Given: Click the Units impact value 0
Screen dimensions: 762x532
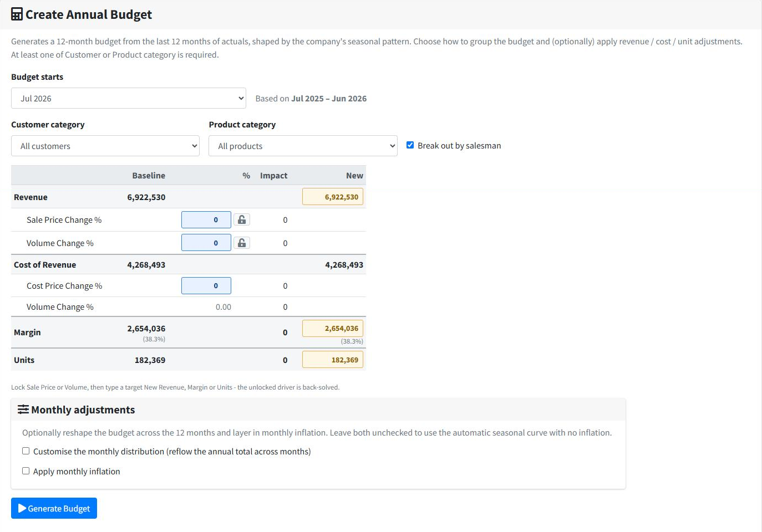Looking at the screenshot, I should (285, 360).
